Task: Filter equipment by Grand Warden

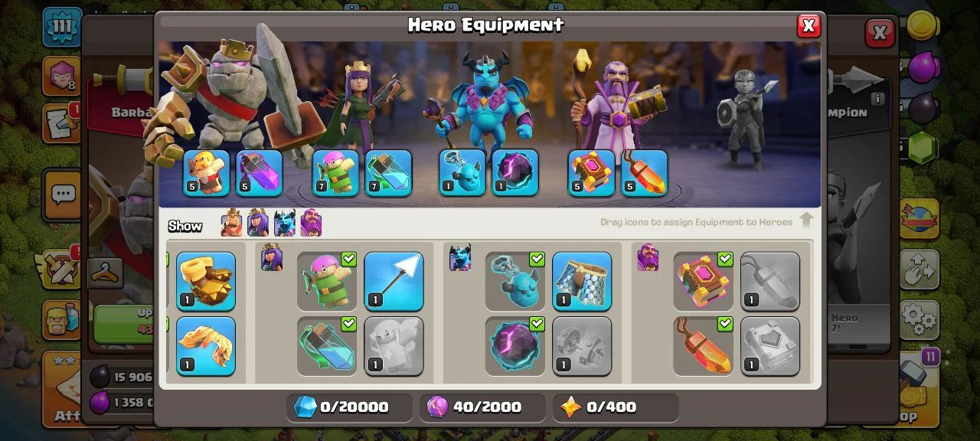Action: tap(312, 224)
